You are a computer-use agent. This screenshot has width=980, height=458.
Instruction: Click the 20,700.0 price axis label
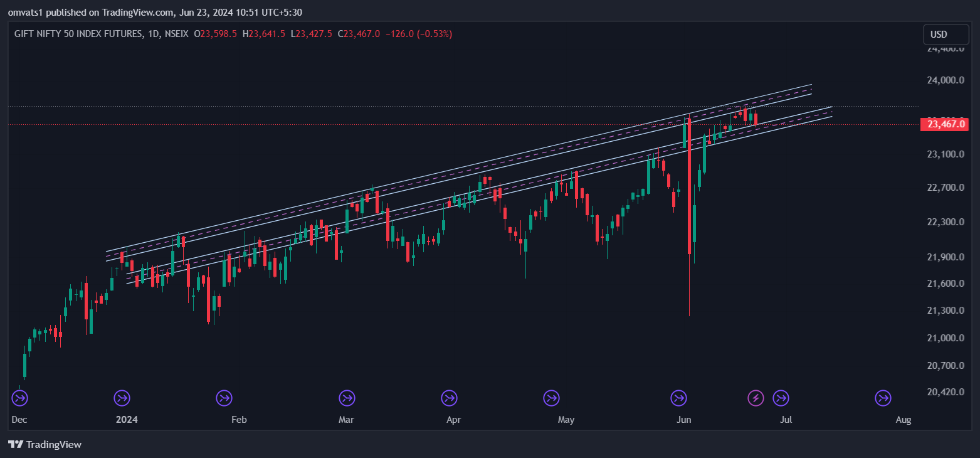pyautogui.click(x=946, y=365)
